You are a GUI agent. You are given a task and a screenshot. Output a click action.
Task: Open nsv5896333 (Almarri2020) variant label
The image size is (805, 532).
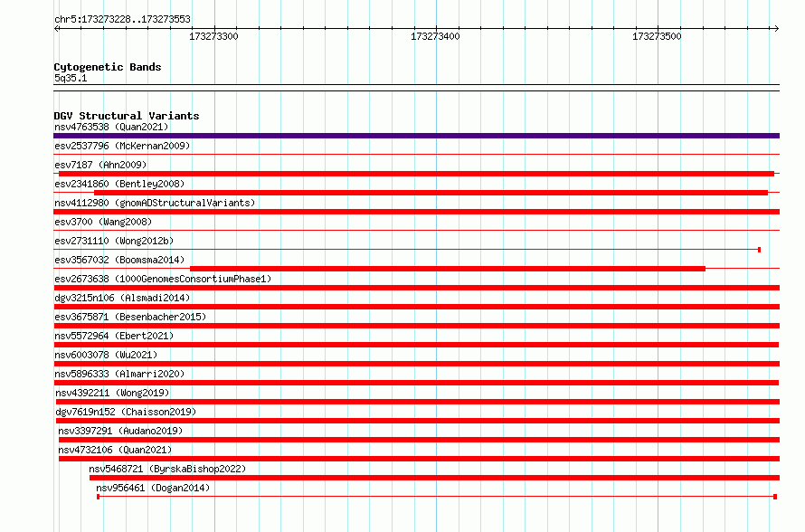click(x=119, y=374)
